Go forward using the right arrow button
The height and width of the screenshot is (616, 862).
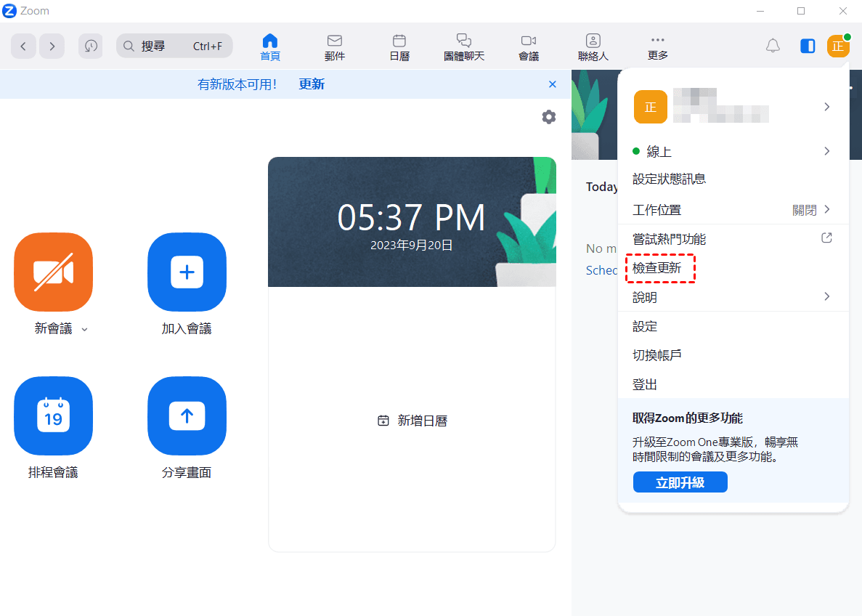coord(52,46)
